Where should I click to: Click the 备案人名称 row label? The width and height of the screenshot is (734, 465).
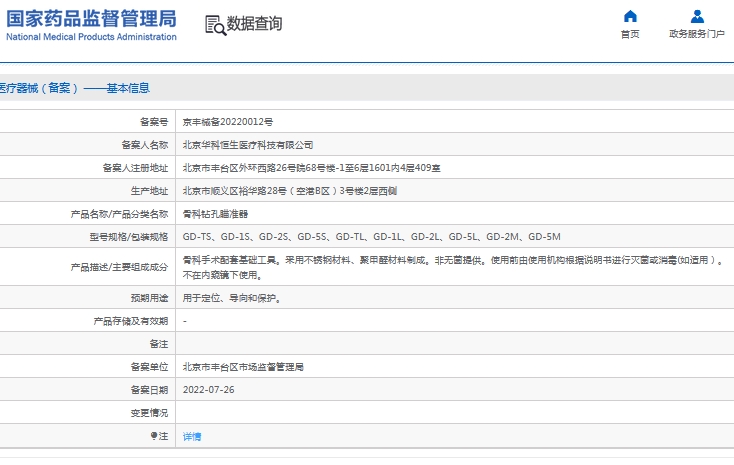click(x=145, y=145)
